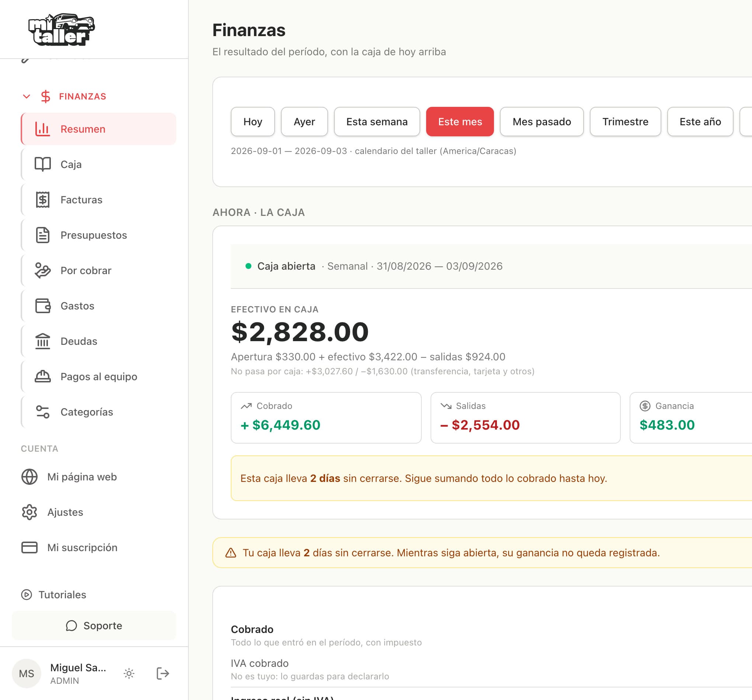Open the Facturas receipt icon
This screenshot has width=752, height=700.
pyautogui.click(x=42, y=200)
